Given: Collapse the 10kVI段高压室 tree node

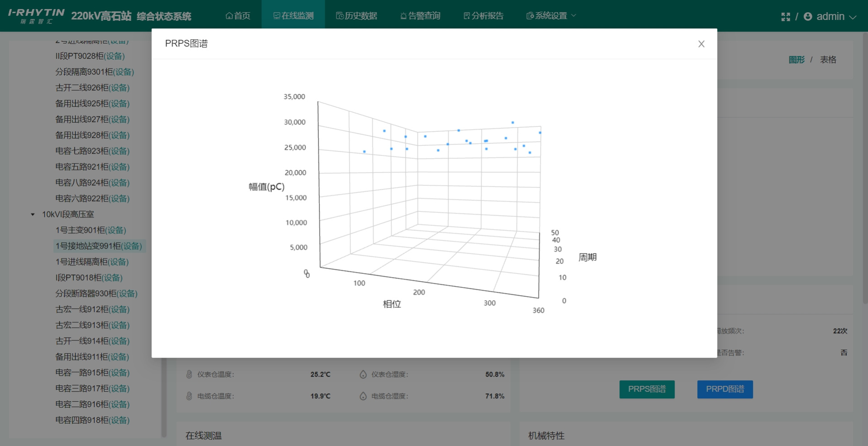Looking at the screenshot, I should (x=33, y=215).
